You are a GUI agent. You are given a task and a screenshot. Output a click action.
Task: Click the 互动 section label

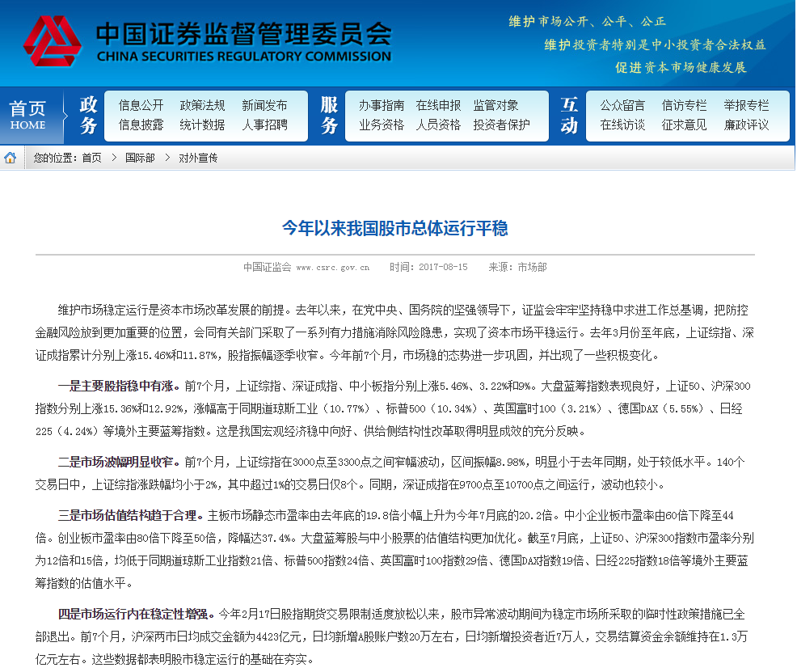[x=569, y=116]
